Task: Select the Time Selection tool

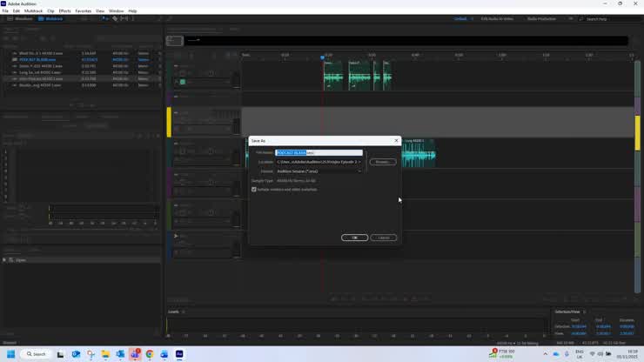Action: (x=132, y=19)
